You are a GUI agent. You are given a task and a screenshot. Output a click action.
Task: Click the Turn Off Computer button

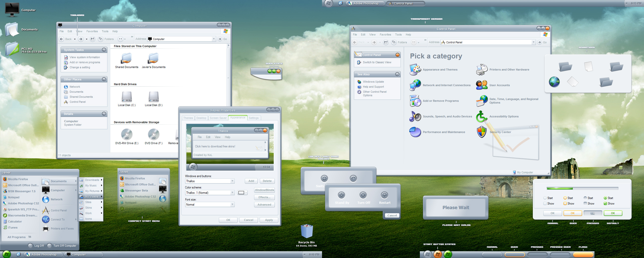coord(62,246)
